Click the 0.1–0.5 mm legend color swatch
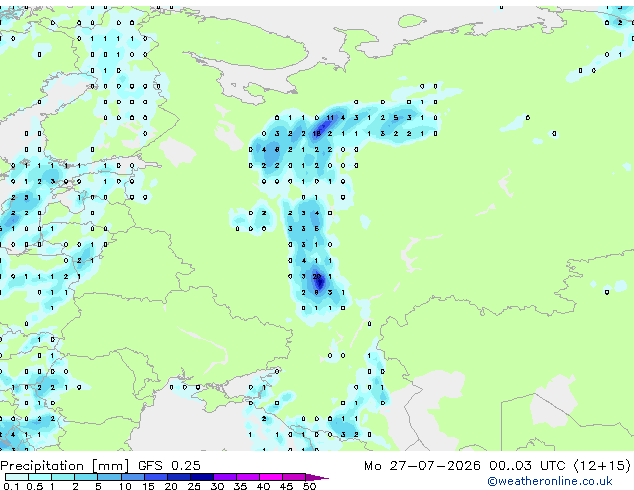Viewport: 634px width, 490px height. click(17, 477)
